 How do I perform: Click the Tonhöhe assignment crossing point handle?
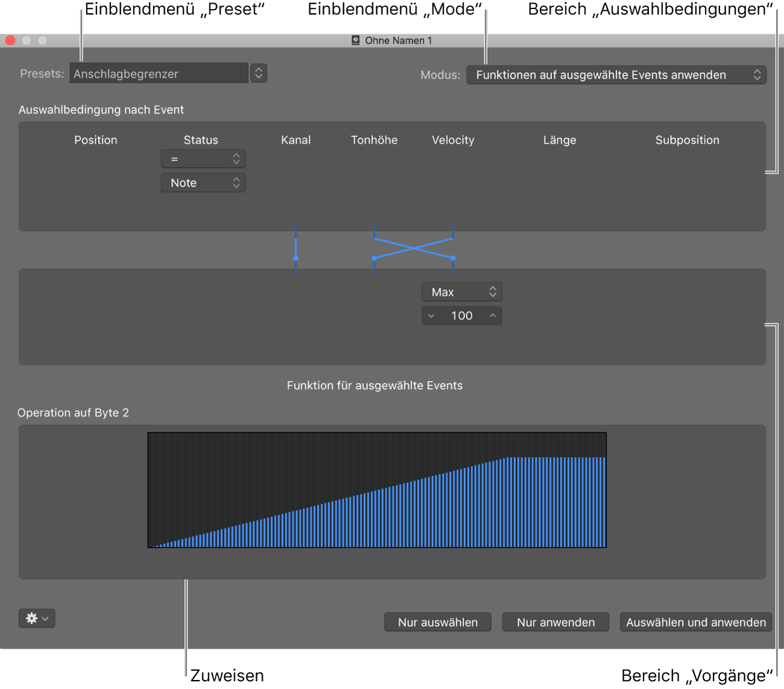pos(374,258)
